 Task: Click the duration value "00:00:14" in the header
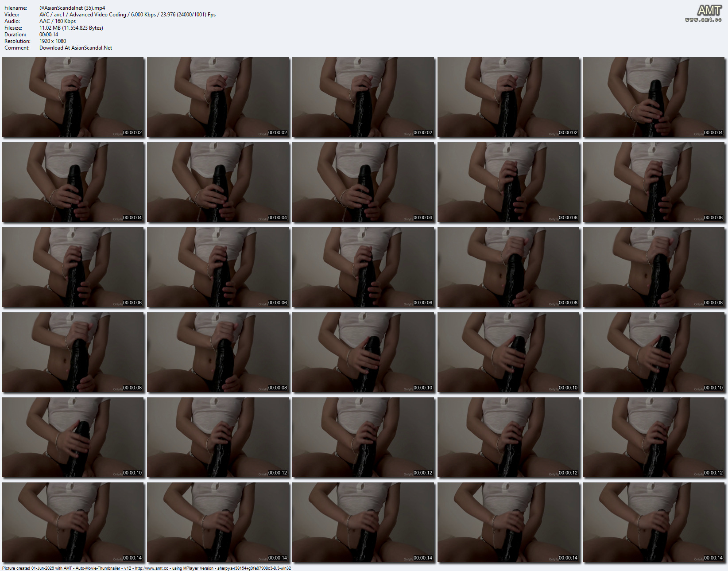point(49,35)
